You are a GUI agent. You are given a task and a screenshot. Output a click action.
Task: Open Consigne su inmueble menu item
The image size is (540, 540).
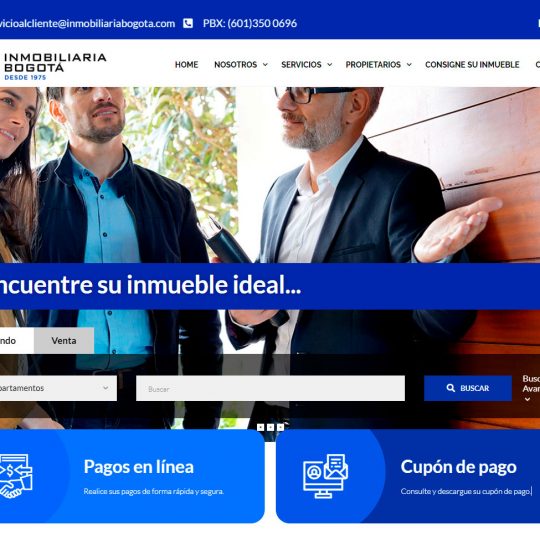(x=472, y=65)
